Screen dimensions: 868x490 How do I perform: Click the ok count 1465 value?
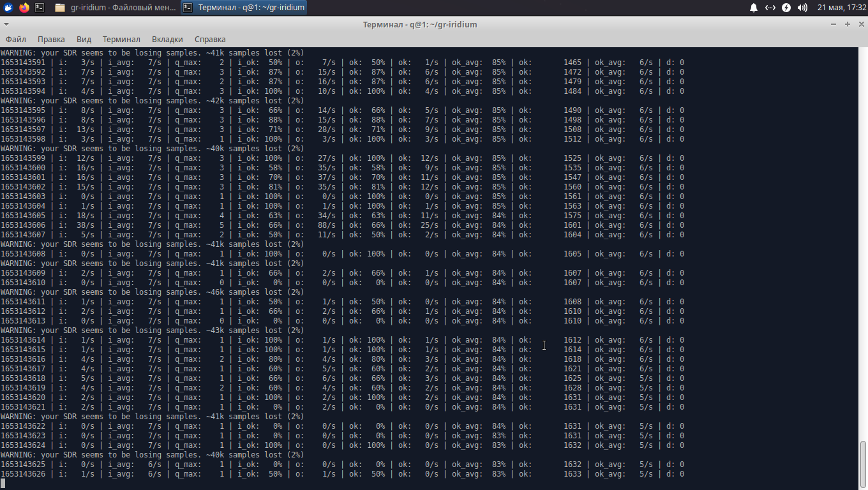572,63
